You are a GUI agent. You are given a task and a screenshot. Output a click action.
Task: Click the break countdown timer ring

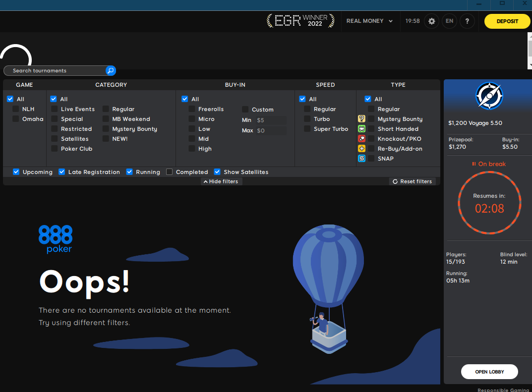click(489, 203)
